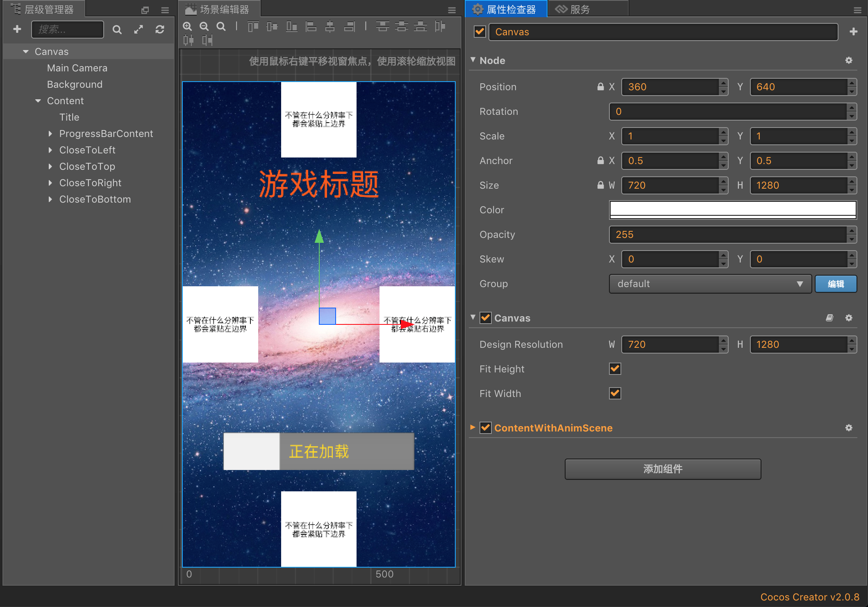Click the refresh hierarchy icon
The width and height of the screenshot is (868, 607).
pyautogui.click(x=160, y=30)
